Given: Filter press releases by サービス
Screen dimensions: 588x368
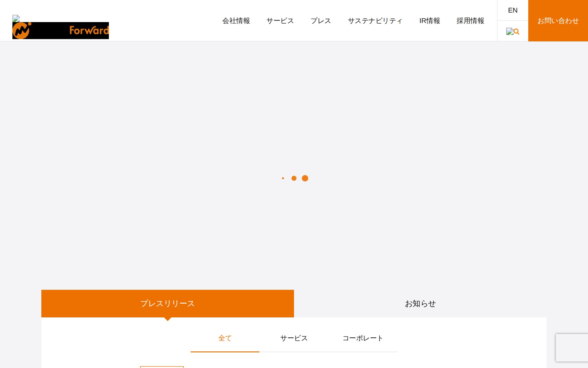Looking at the screenshot, I should click(294, 338).
